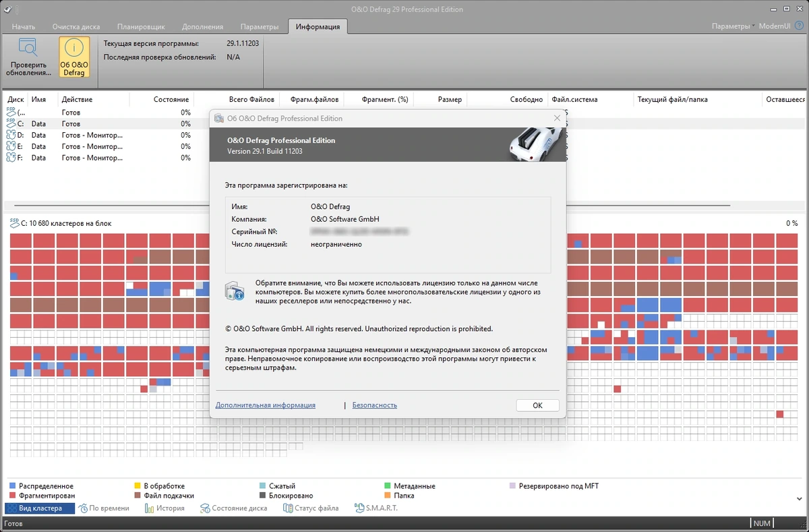Sort by the Состояние column header
The image size is (809, 532).
point(171,99)
